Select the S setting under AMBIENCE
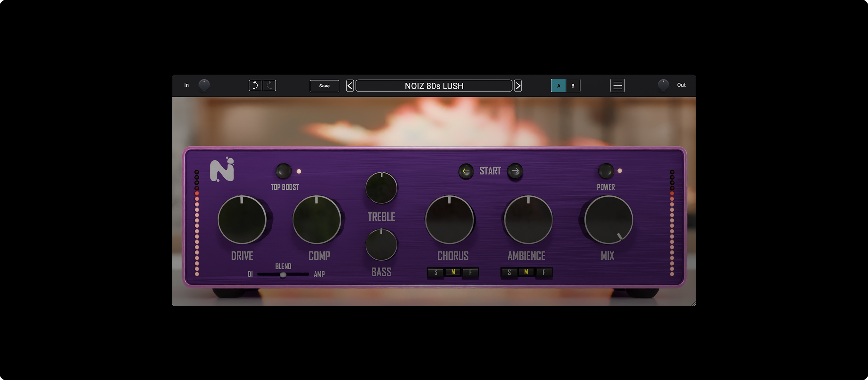This screenshot has width=868, height=380. click(509, 272)
